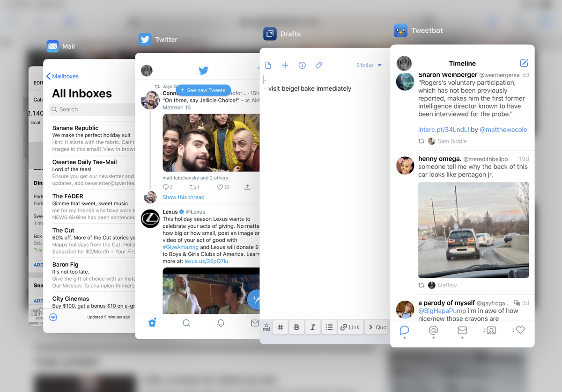Expand "Show this thread" on the tweet
The width and height of the screenshot is (562, 392).
[x=183, y=197]
